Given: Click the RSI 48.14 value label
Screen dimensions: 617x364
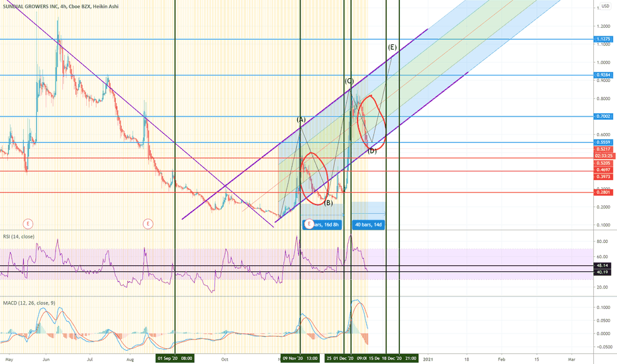Looking at the screenshot, I should coord(602,265).
